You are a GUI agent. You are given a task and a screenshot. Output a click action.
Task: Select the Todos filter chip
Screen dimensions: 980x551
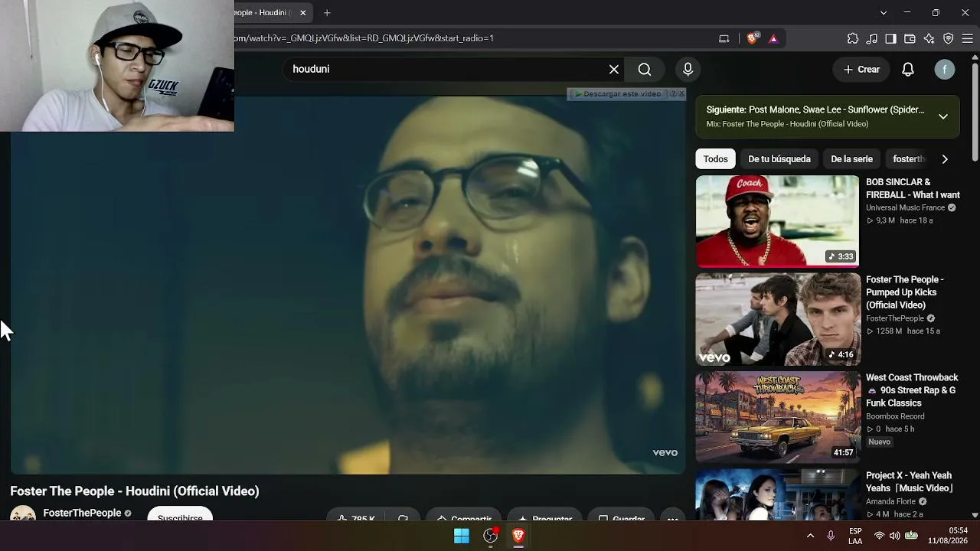point(715,159)
